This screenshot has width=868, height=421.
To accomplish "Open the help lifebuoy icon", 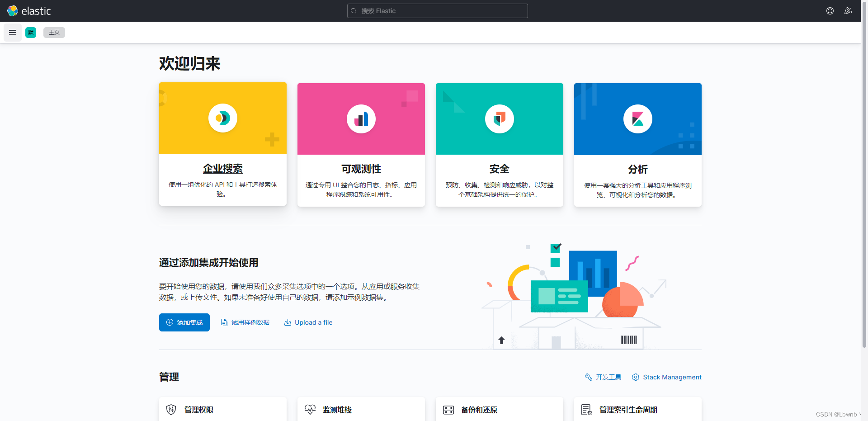I will (x=830, y=10).
